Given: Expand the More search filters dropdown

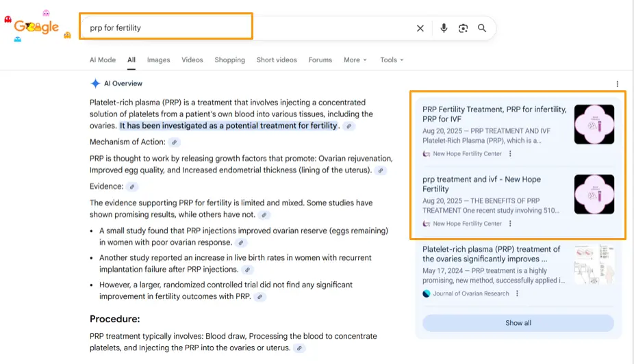Looking at the screenshot, I should pyautogui.click(x=355, y=60).
